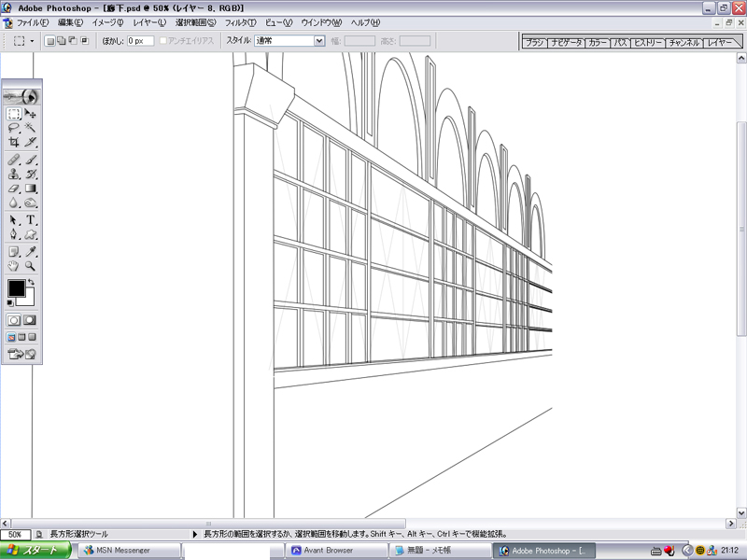This screenshot has width=747, height=560.
Task: Select the Slice tool
Action: pos(30,142)
